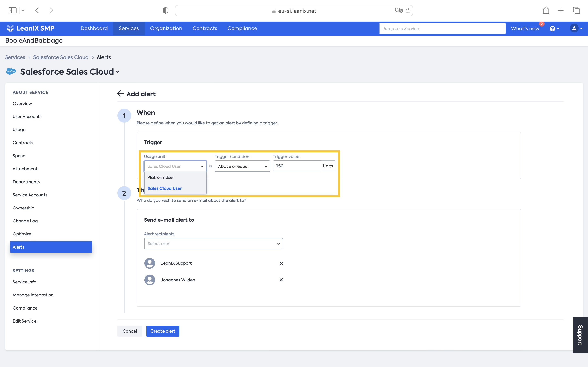Image resolution: width=588 pixels, height=367 pixels.
Task: Open new browser tab with plus icon
Action: point(561,10)
